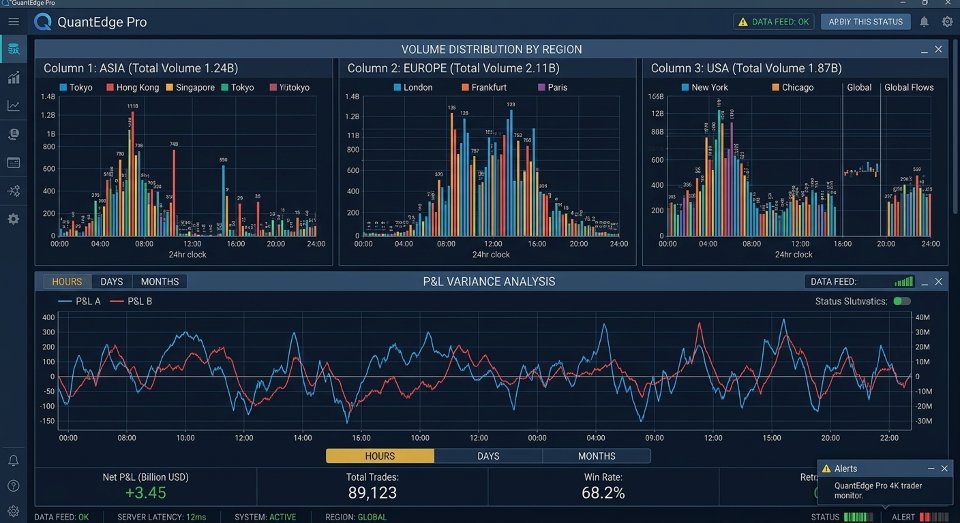
Task: Close the P&L Variance Analysis panel
Action: (x=939, y=282)
